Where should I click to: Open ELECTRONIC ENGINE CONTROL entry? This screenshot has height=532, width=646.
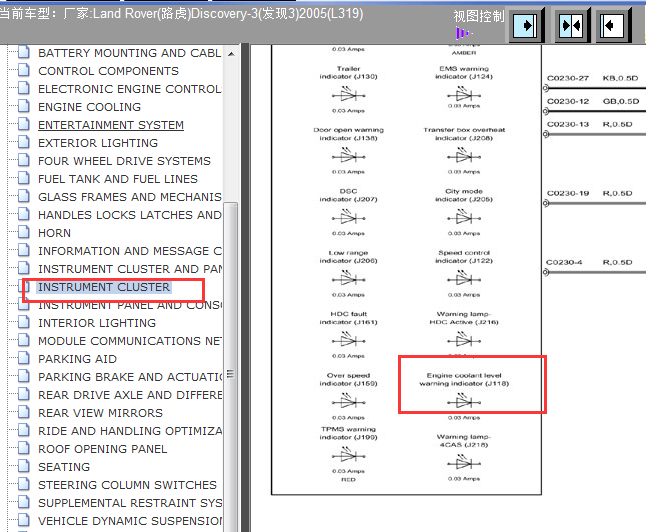[x=130, y=89]
